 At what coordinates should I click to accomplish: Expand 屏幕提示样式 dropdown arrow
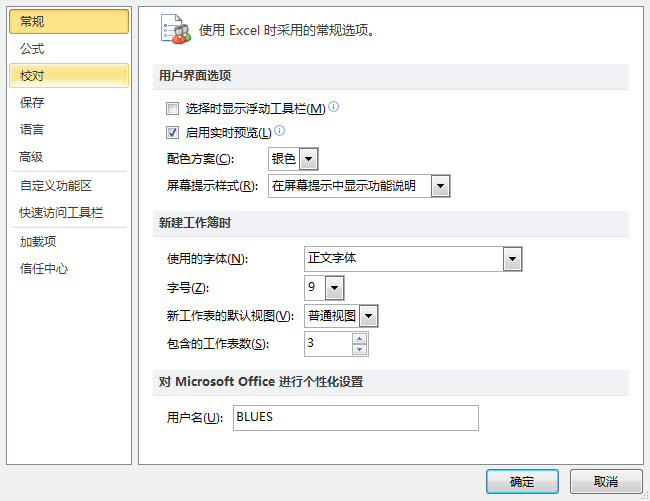(x=440, y=186)
